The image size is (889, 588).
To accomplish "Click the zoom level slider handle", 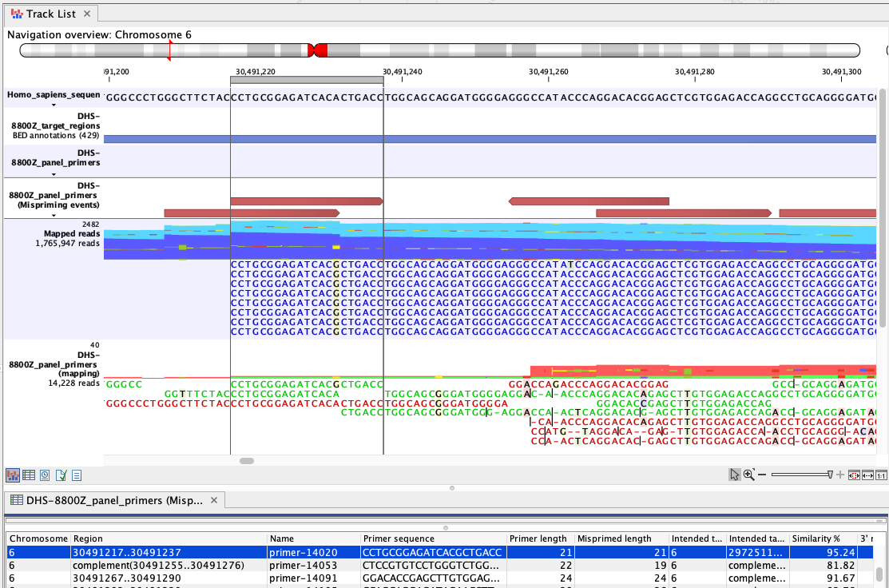I will click(830, 475).
